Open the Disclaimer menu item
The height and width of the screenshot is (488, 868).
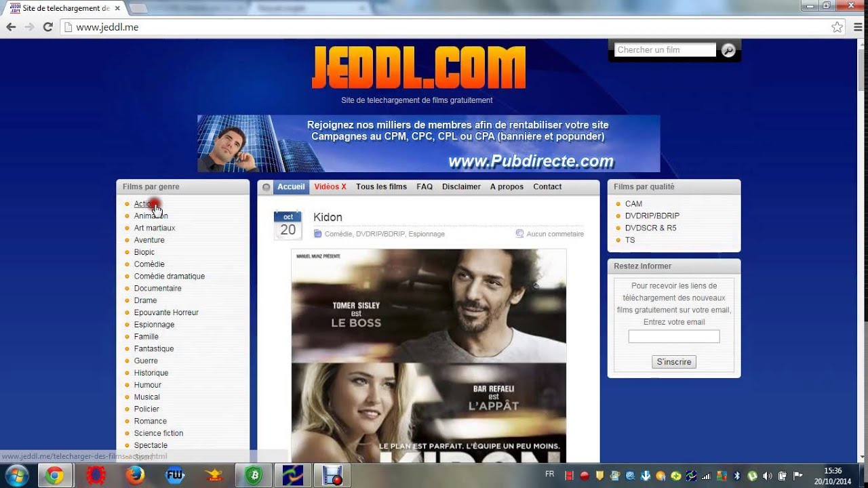click(x=461, y=187)
